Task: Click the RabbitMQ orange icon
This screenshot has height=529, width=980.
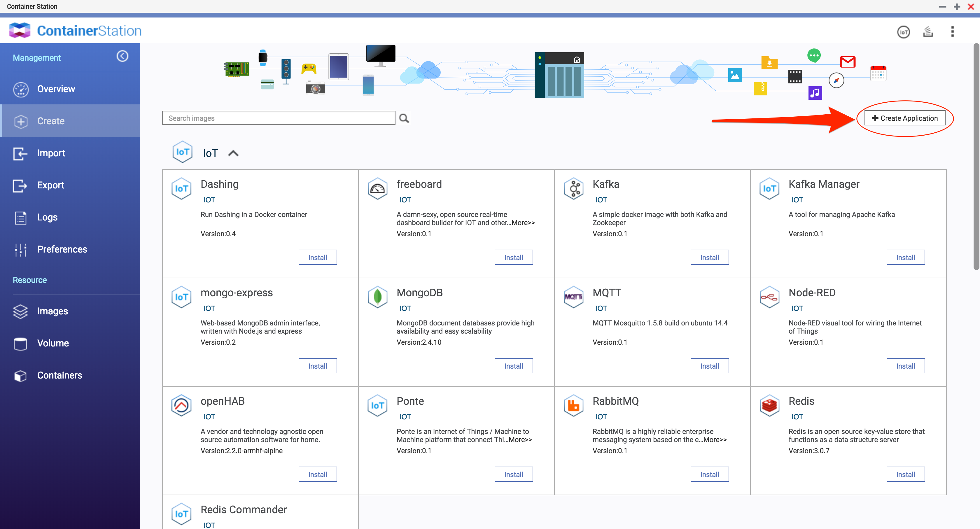Action: (573, 405)
